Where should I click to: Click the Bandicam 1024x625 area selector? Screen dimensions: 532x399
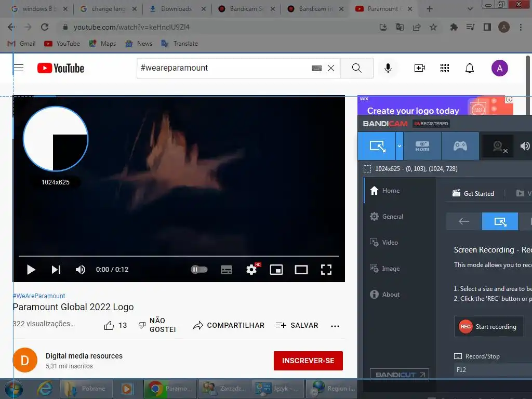click(x=410, y=169)
